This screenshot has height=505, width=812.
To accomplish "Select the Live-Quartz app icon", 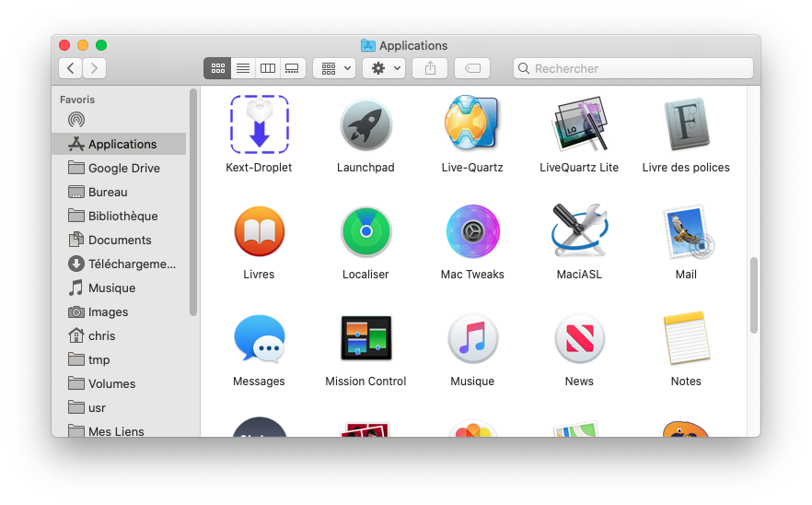I will [471, 123].
